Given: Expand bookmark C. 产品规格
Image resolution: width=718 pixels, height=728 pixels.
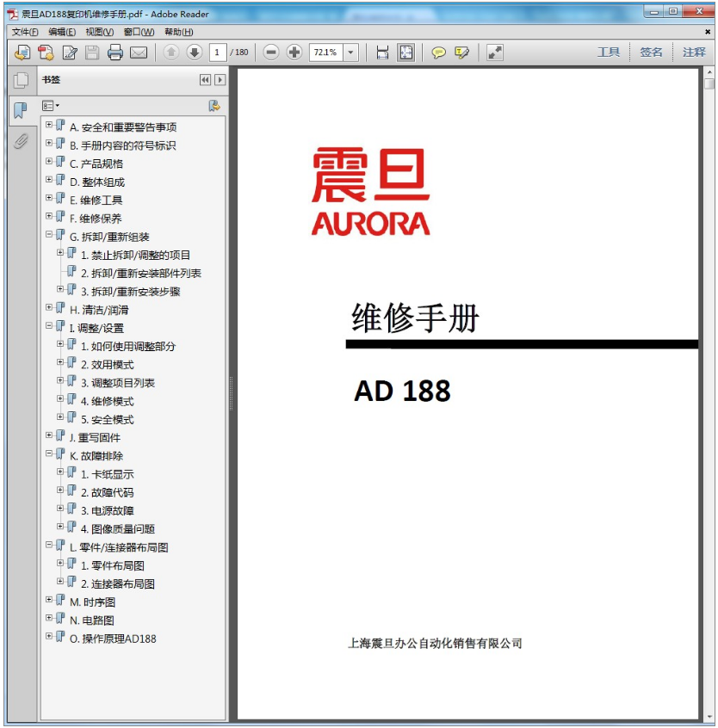Looking at the screenshot, I should click(x=49, y=162).
